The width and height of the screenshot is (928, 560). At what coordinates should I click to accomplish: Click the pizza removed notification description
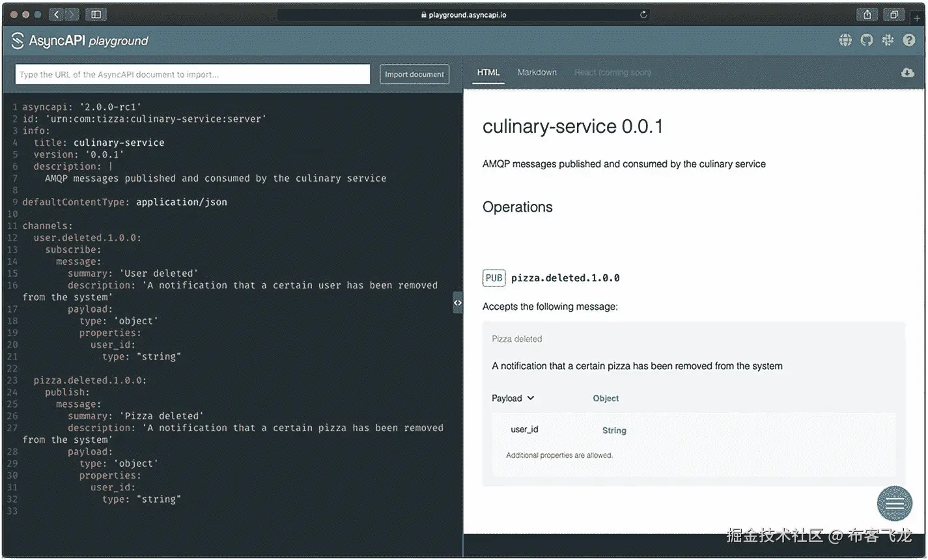click(637, 366)
